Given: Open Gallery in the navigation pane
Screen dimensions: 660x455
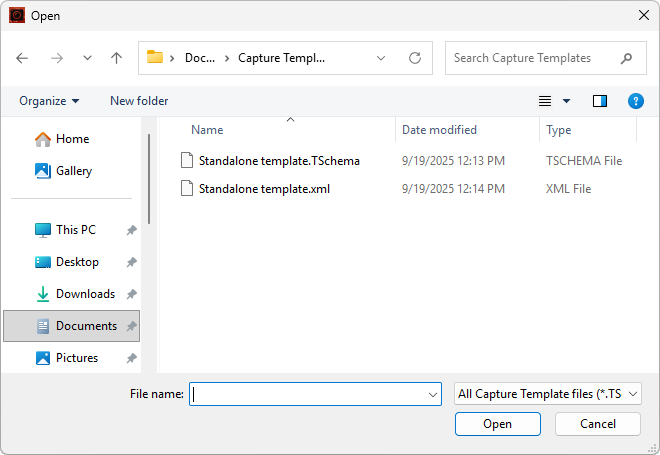Looking at the screenshot, I should (x=74, y=171).
